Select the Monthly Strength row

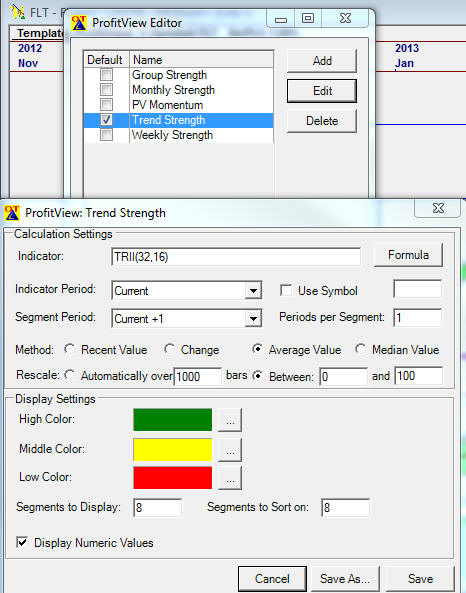pyautogui.click(x=179, y=90)
